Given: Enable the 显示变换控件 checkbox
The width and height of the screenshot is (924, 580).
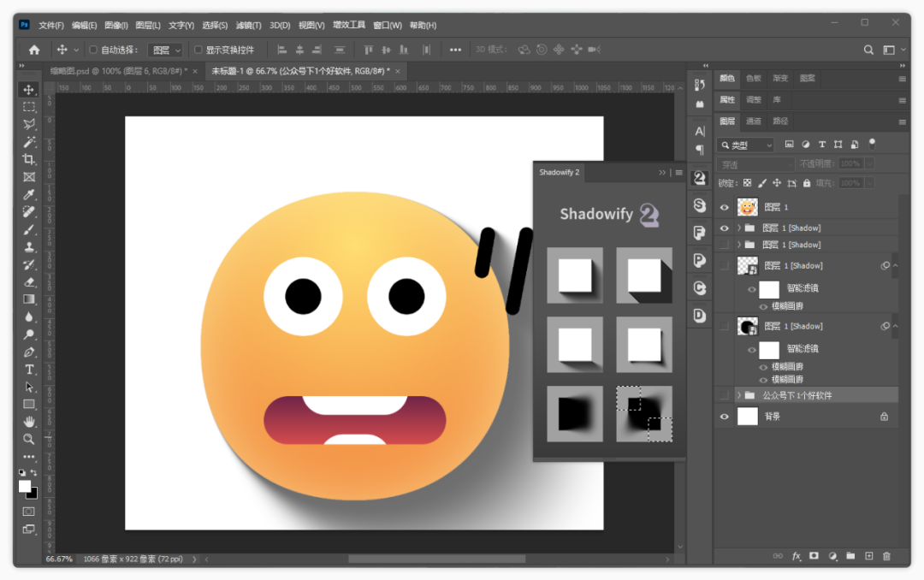Looking at the screenshot, I should [x=198, y=50].
